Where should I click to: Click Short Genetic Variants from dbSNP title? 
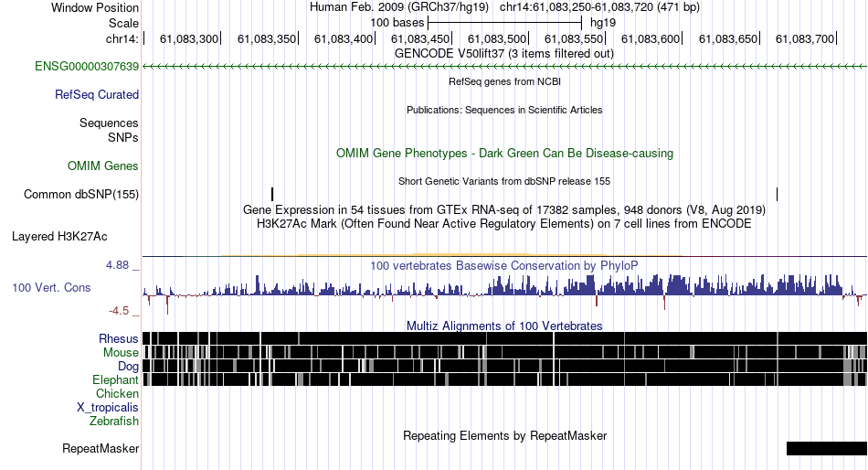504,181
